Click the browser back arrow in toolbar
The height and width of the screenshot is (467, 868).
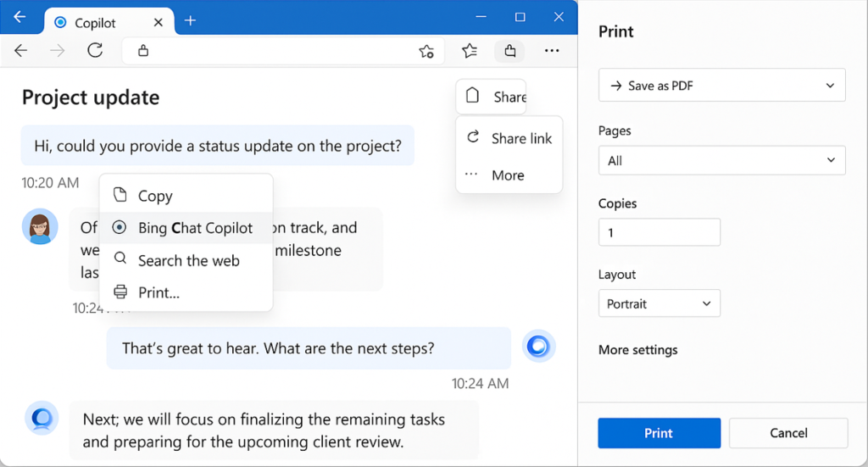click(21, 51)
